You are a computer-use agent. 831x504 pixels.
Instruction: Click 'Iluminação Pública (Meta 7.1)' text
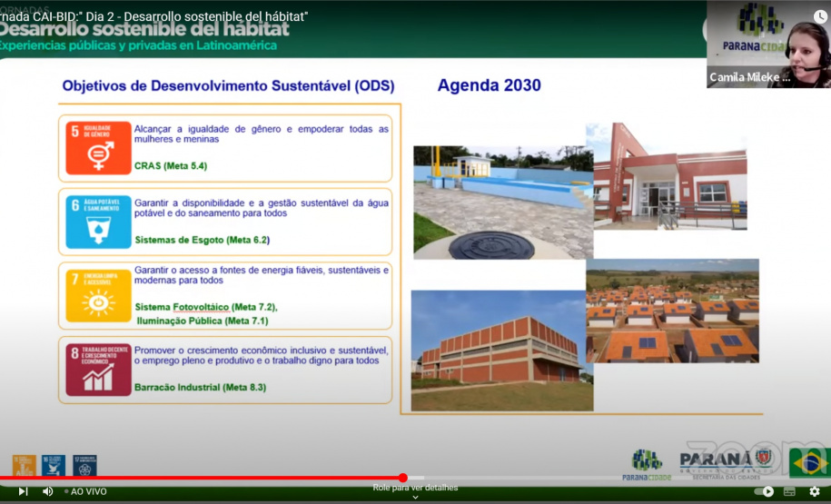point(203,321)
